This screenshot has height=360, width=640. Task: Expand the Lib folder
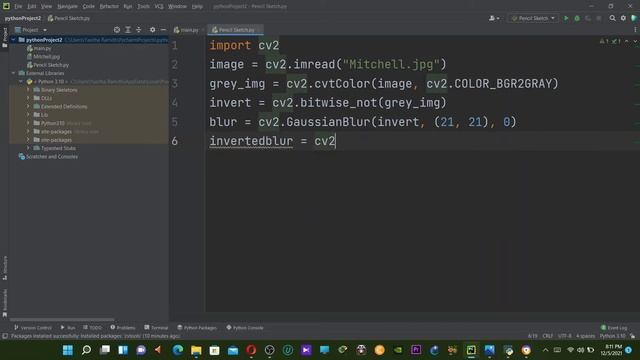point(28,115)
